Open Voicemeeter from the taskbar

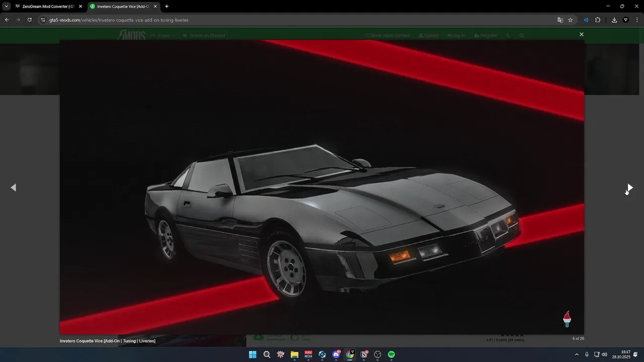coord(308,354)
